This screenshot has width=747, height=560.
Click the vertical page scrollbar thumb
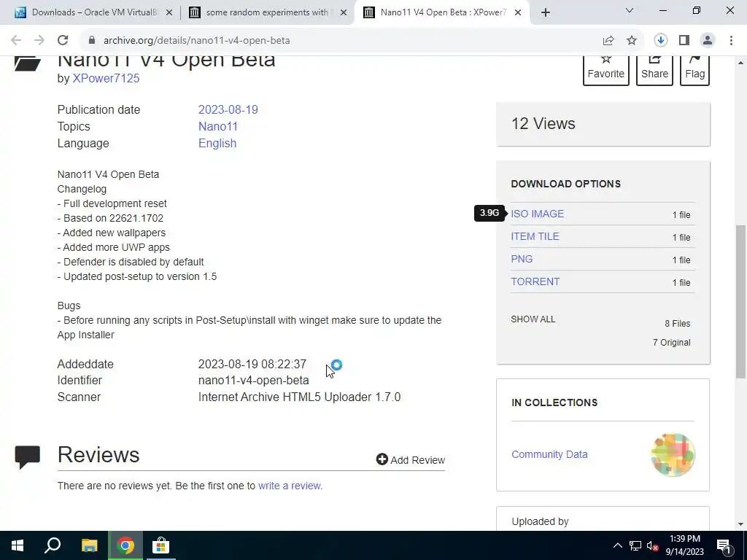[x=741, y=301]
